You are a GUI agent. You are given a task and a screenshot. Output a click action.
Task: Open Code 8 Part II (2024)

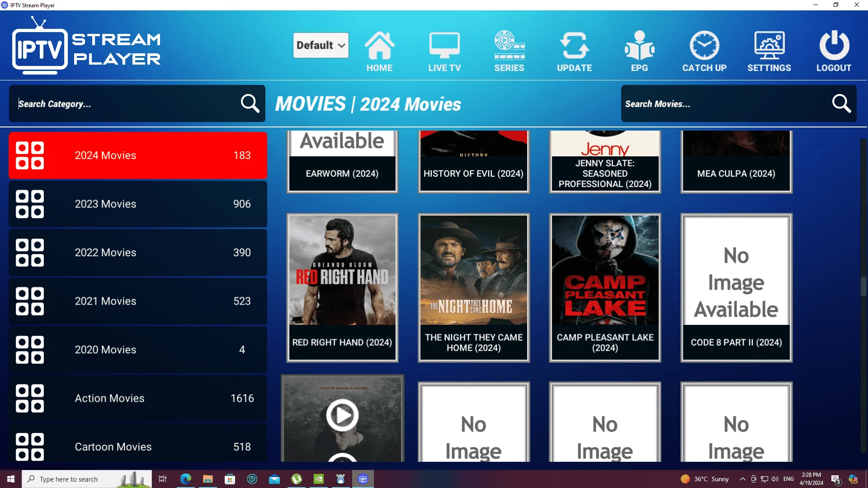(x=736, y=288)
